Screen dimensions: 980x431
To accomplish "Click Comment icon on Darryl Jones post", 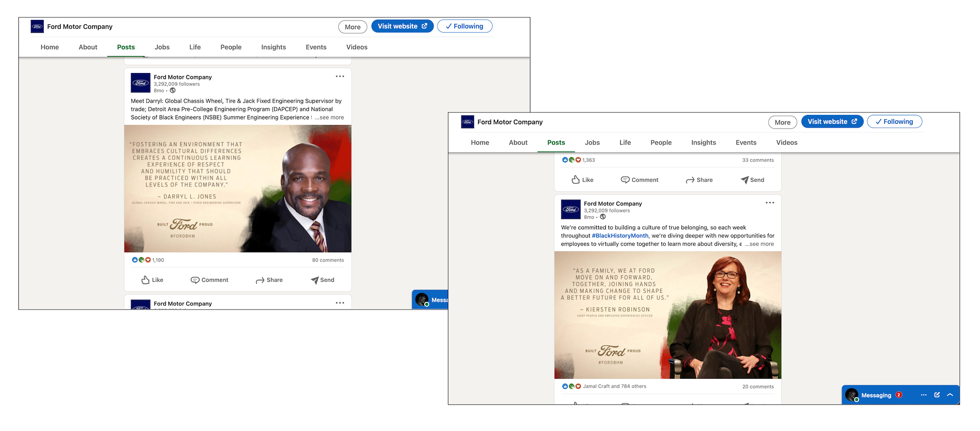I will 195,280.
